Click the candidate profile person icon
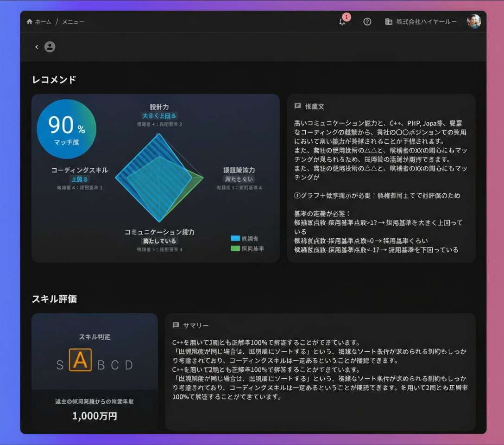The height and width of the screenshot is (445, 504). tap(50, 47)
